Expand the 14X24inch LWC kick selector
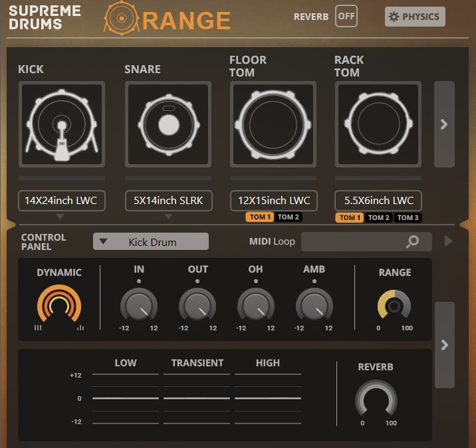476x448 pixels. (x=62, y=201)
